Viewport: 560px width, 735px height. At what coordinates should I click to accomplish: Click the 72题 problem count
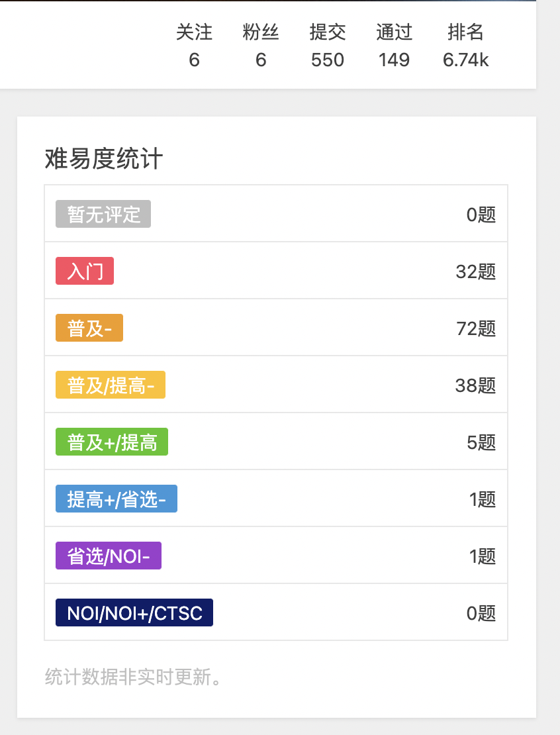[x=475, y=328]
